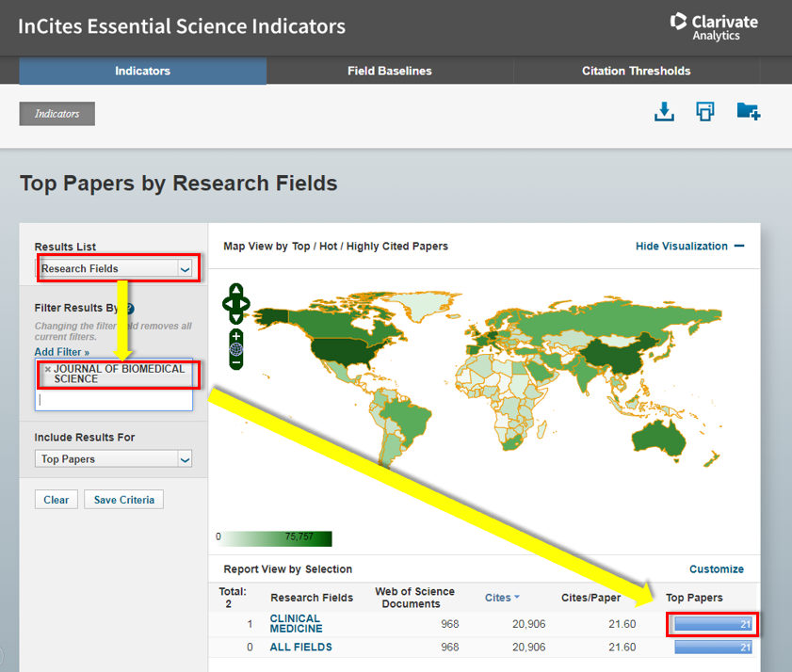Click the Top Papers column header
The height and width of the screenshot is (672, 792).
pos(694,598)
